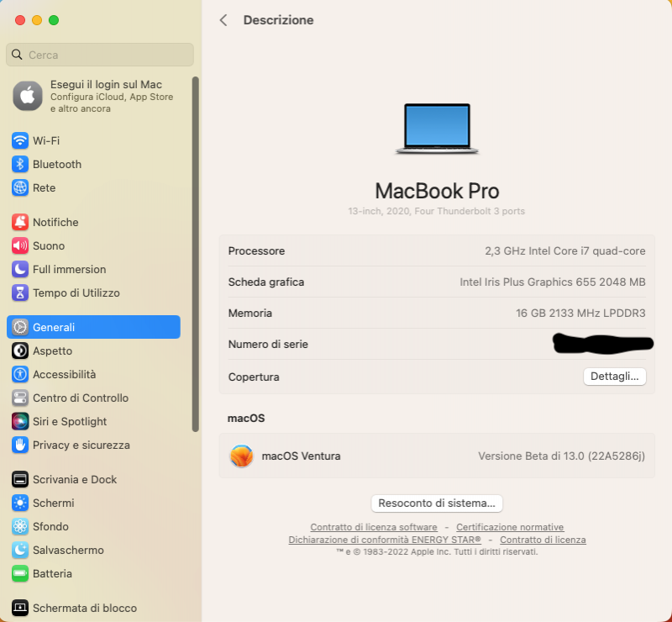Click the Privacy e sicurezza hand icon
This screenshot has width=672, height=622.
click(x=20, y=445)
